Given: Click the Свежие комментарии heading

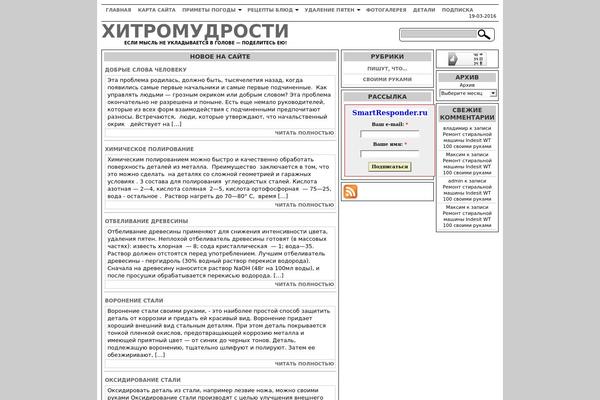Looking at the screenshot, I should 467,114.
